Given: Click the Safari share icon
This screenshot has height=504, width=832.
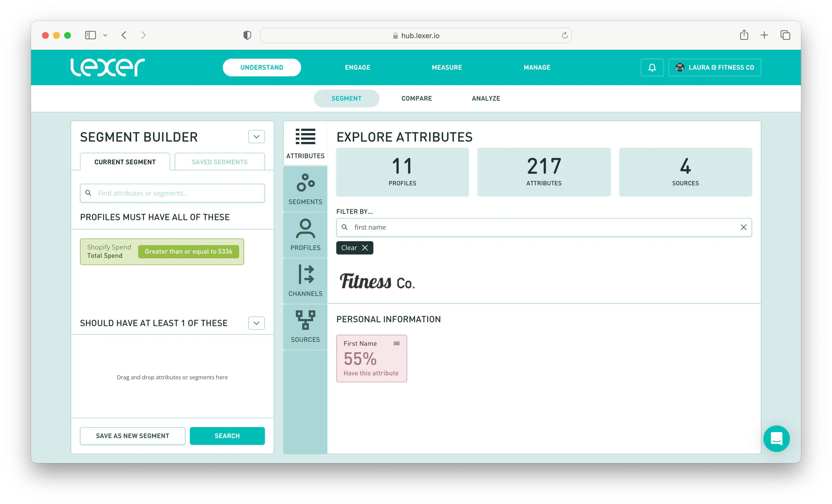Looking at the screenshot, I should click(744, 35).
